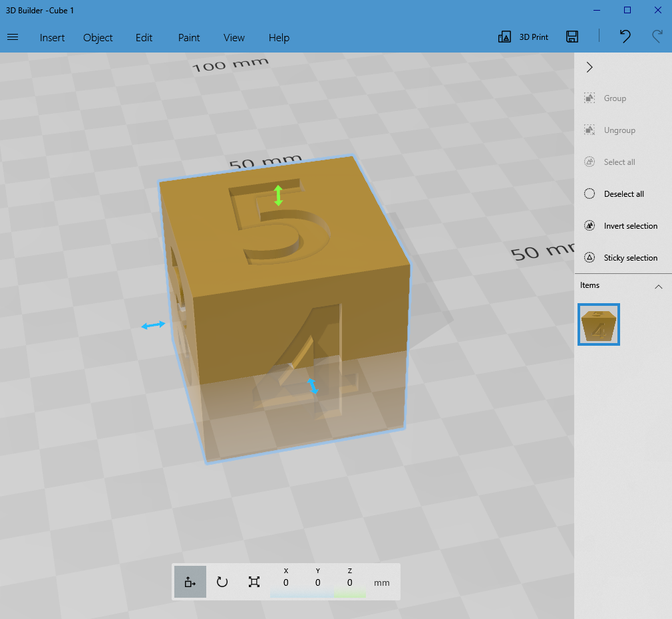Select the cube thumbnail in Items
The width and height of the screenshot is (672, 619).
pos(598,324)
